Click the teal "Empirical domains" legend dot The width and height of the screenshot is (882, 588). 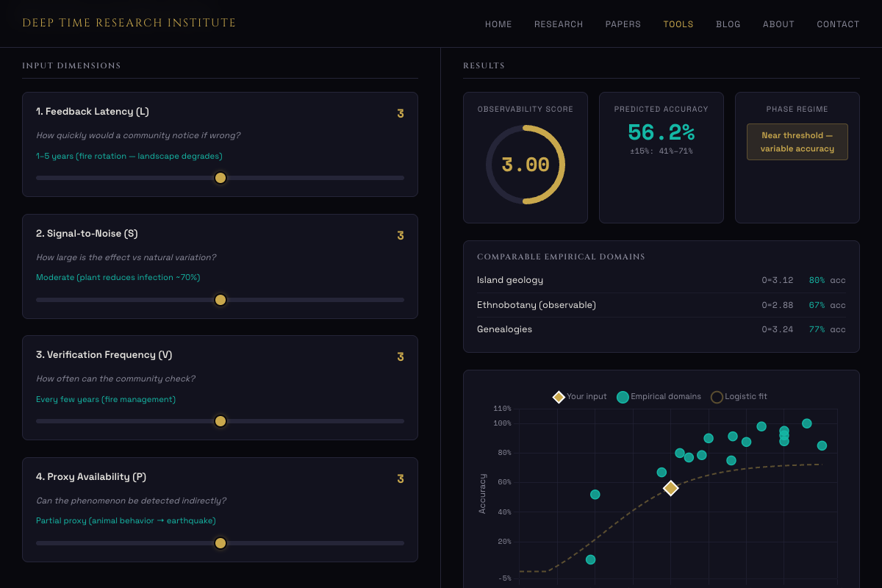pos(623,397)
